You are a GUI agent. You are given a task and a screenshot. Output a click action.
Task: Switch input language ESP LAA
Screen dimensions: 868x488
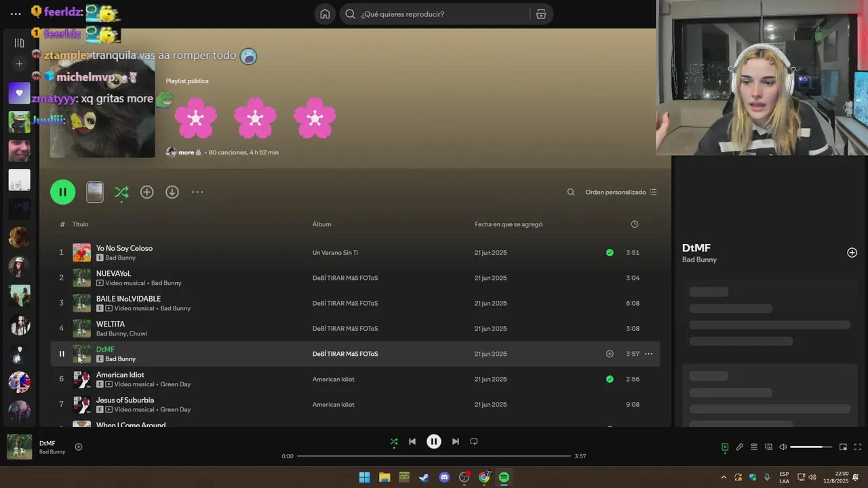tap(784, 477)
